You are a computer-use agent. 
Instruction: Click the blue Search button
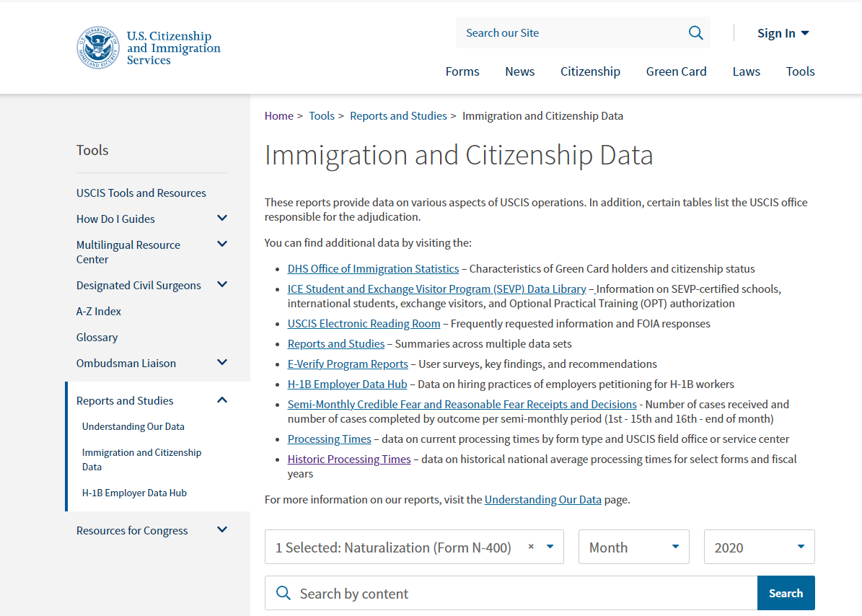click(786, 593)
